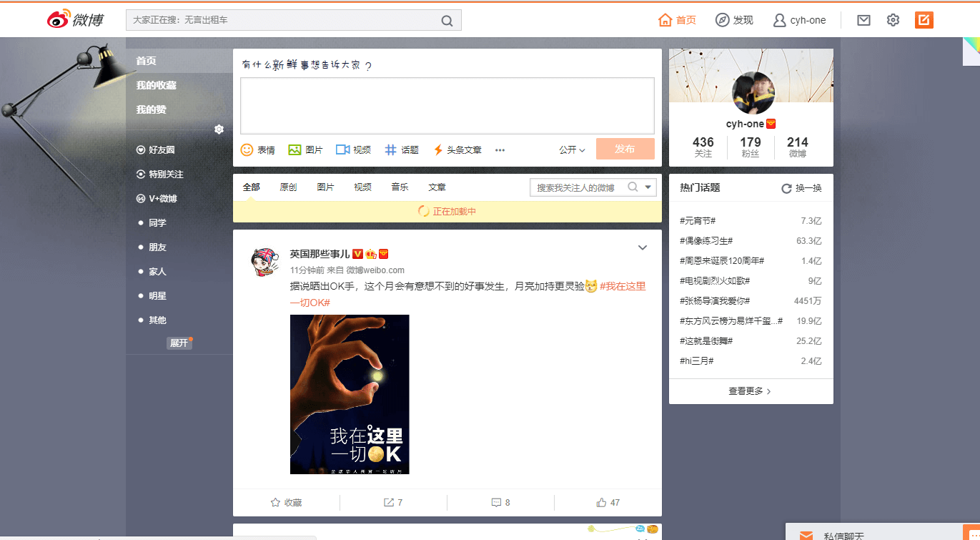980x540 pixels.
Task: Open the followed-weibo search dropdown arrow
Action: tap(648, 187)
